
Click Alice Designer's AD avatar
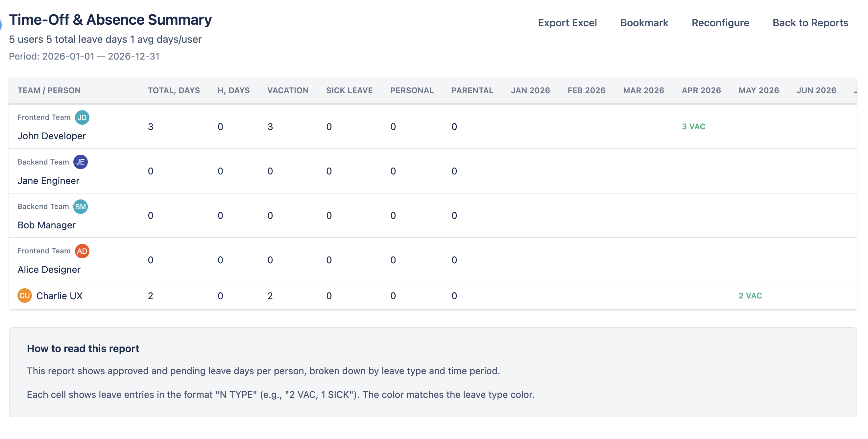(82, 251)
